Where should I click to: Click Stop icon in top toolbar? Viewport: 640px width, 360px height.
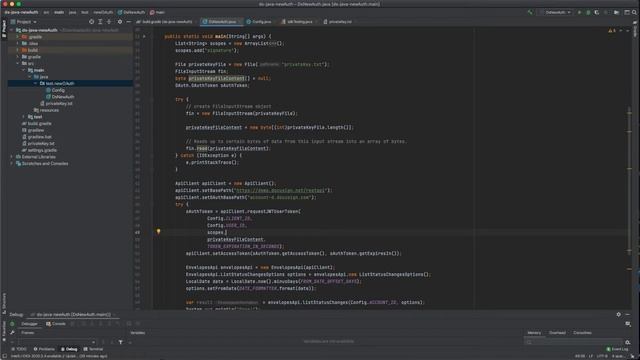[606, 12]
